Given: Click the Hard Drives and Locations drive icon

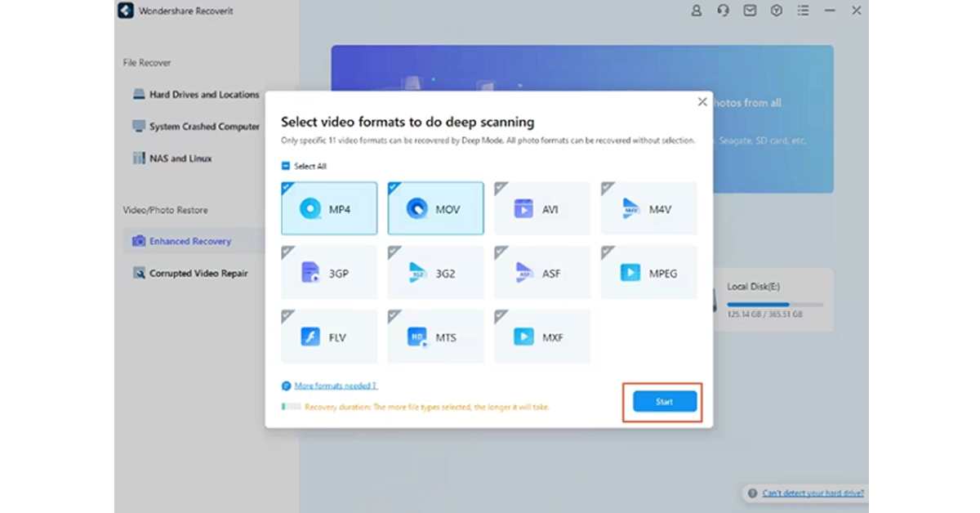Looking at the screenshot, I should click(x=139, y=95).
